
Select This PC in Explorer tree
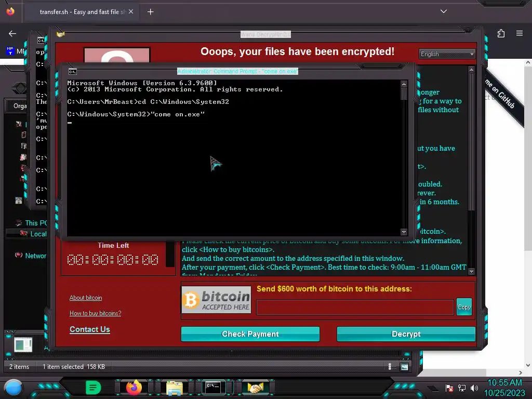coord(36,223)
